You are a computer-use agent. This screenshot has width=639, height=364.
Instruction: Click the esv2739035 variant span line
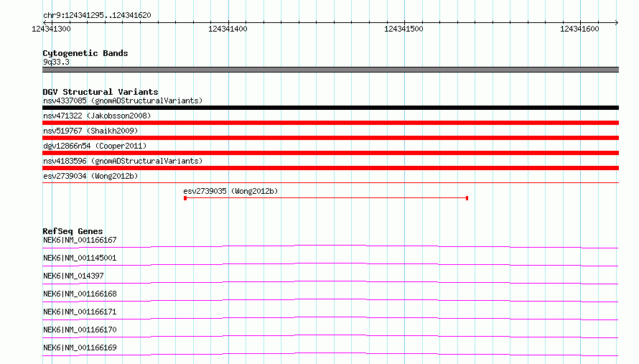(326, 198)
